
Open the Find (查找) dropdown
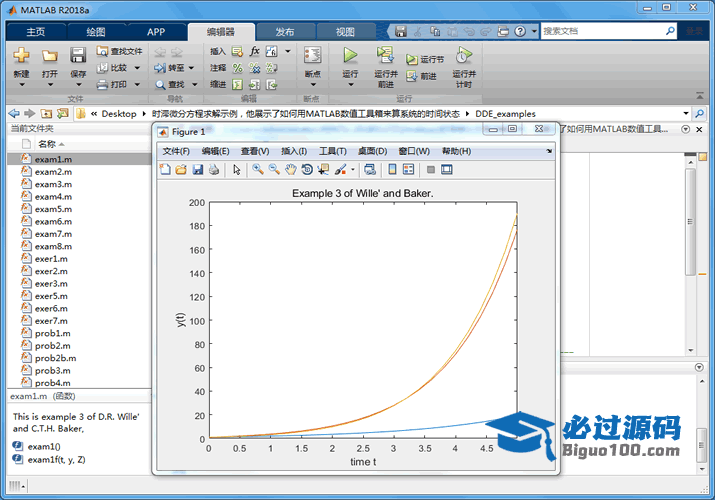(x=194, y=84)
